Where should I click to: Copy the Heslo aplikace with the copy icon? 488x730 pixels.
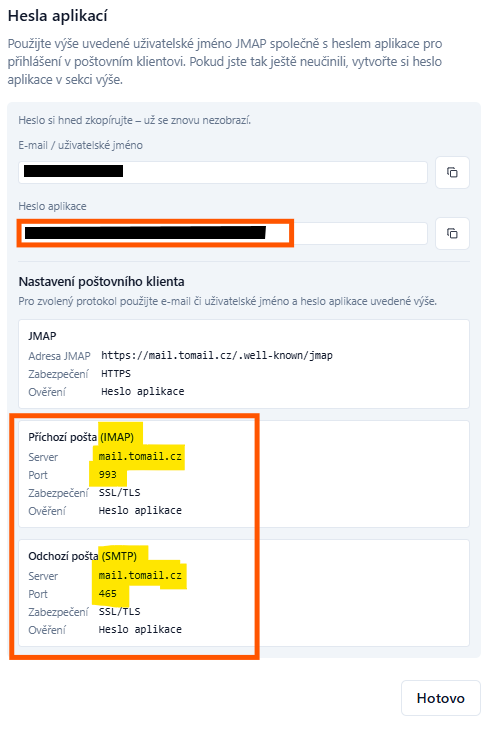tap(452, 233)
